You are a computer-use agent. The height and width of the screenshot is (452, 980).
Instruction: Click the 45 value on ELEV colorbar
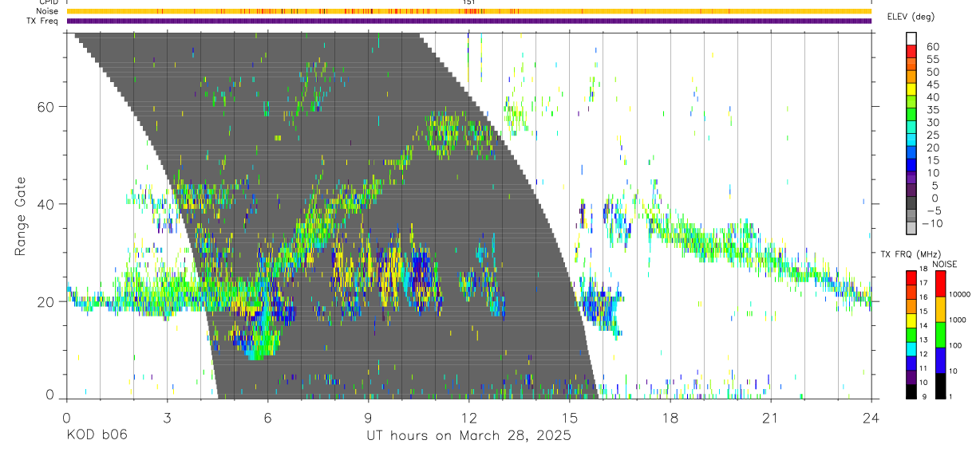click(x=933, y=85)
